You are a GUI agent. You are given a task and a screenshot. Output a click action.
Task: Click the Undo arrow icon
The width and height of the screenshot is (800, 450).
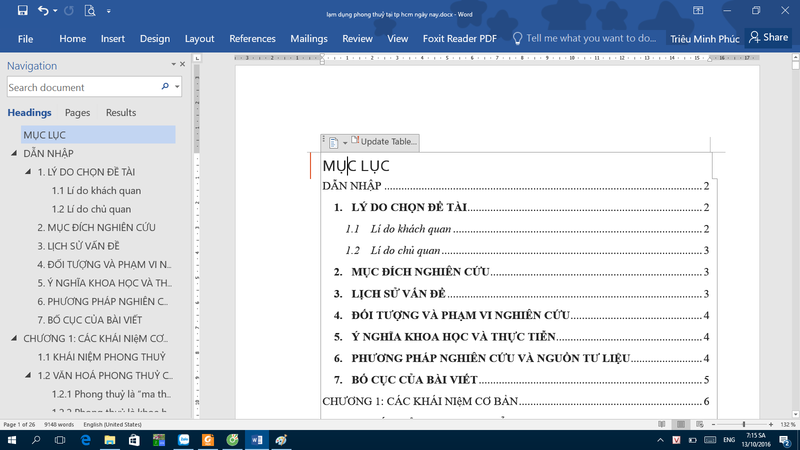point(43,11)
